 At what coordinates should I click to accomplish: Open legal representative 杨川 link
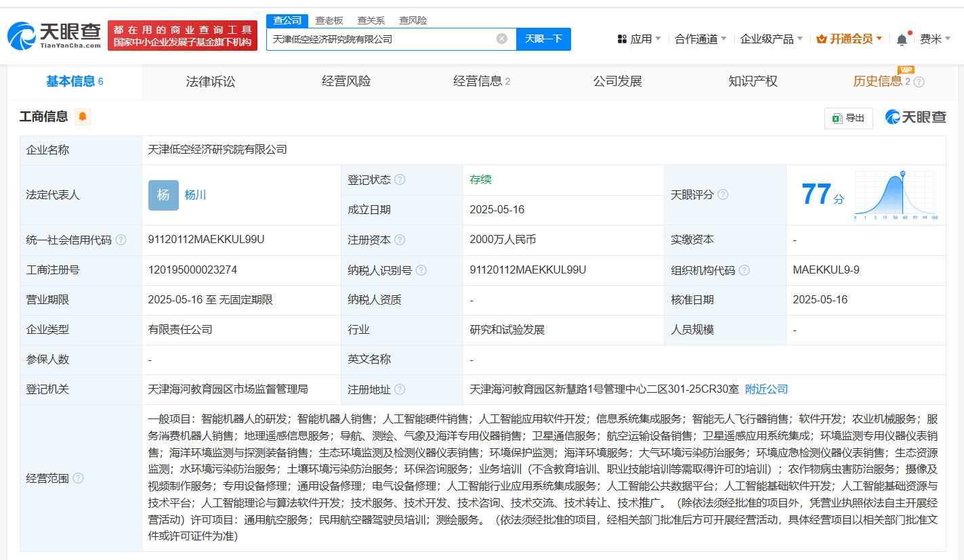tap(195, 195)
